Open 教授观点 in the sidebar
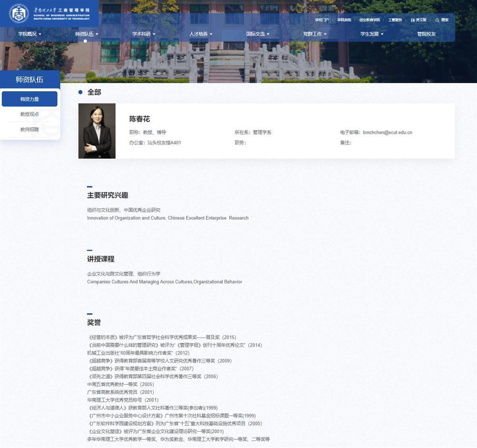477x448 pixels. click(29, 114)
